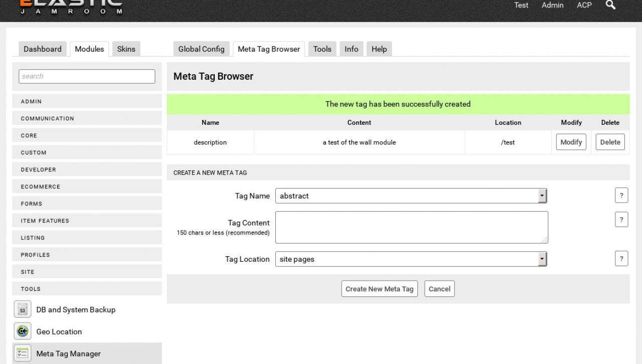Open the Tag Name dropdown

(x=410, y=196)
